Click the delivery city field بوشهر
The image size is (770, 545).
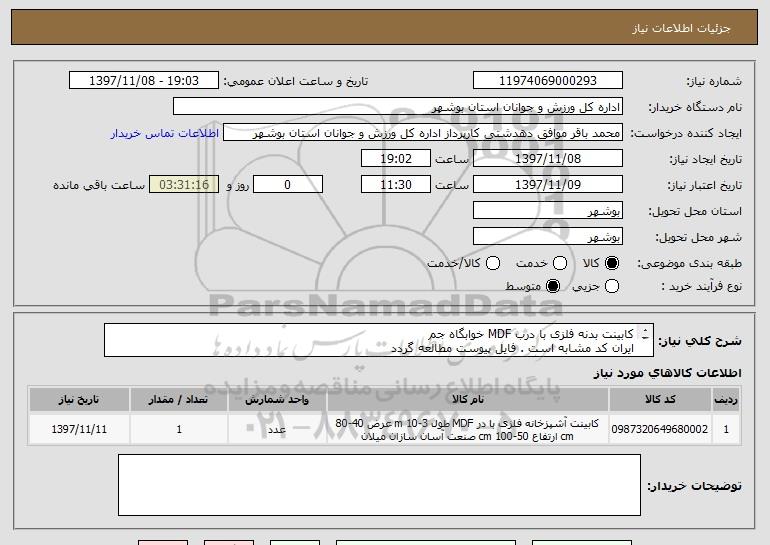coord(548,237)
